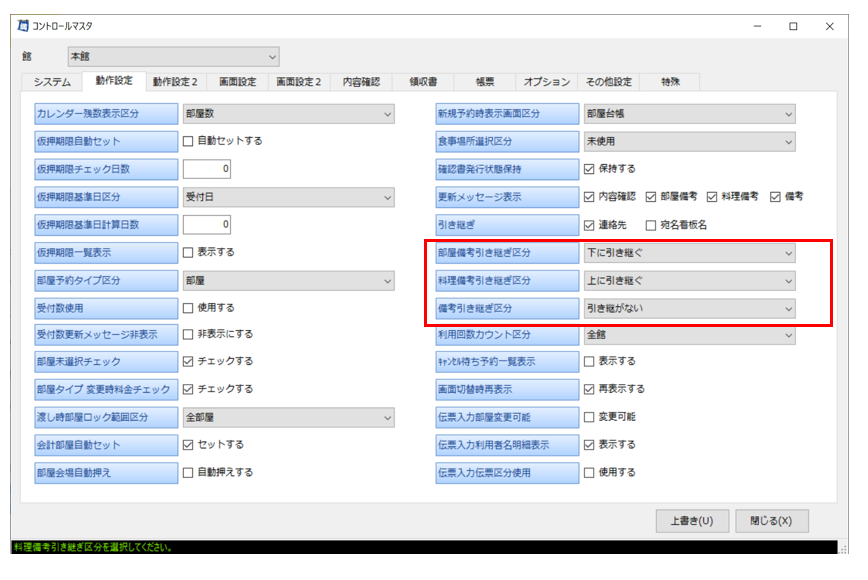Open the 備考引き継ぎ区分 dropdown
Image resolution: width=868 pixels, height=580 pixels.
689,309
